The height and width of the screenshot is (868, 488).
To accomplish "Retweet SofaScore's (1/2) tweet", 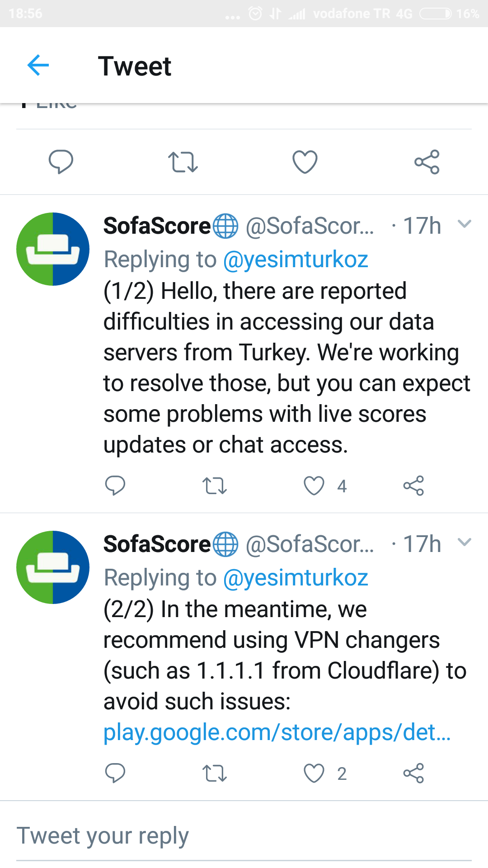I will [x=215, y=486].
